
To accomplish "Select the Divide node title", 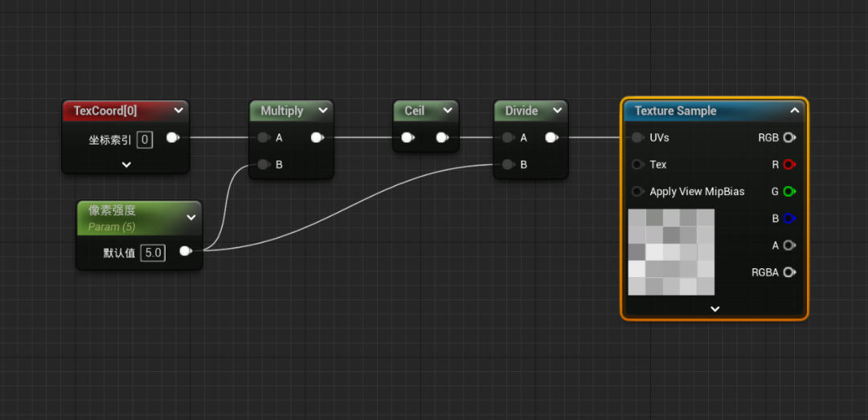I will (522, 111).
